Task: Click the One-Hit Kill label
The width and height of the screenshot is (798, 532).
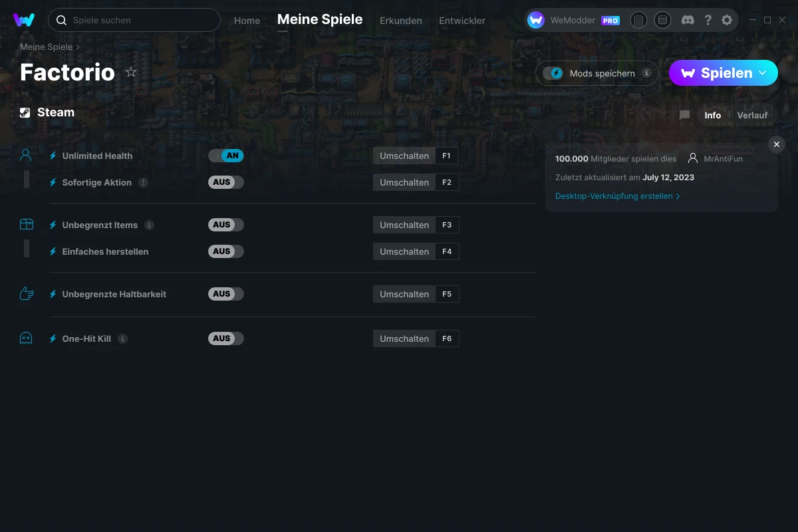Action: 86,338
